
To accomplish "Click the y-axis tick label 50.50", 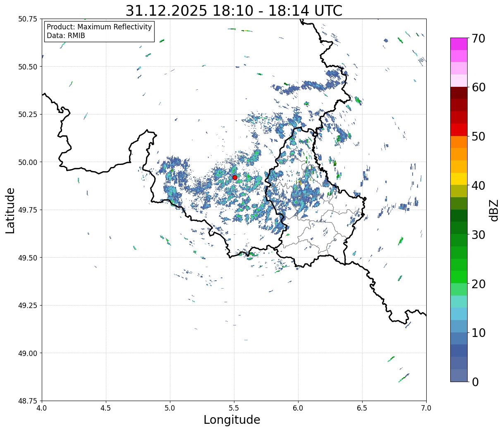I will point(27,67).
